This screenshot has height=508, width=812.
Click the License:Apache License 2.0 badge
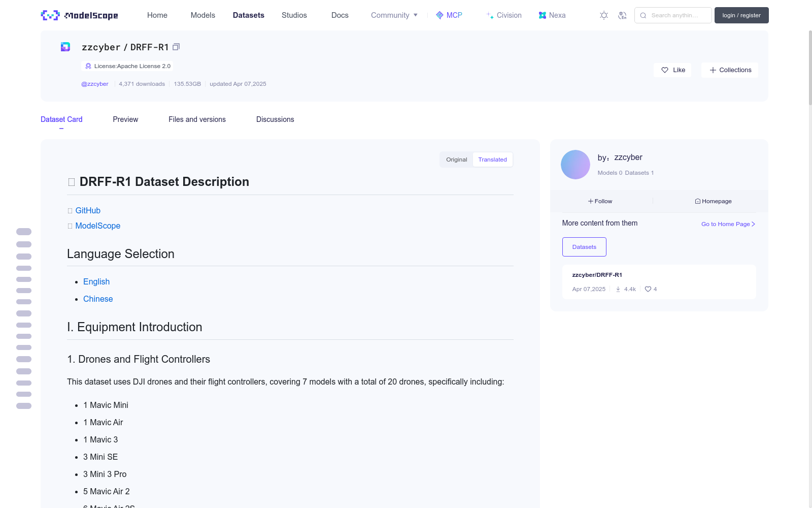tap(127, 66)
